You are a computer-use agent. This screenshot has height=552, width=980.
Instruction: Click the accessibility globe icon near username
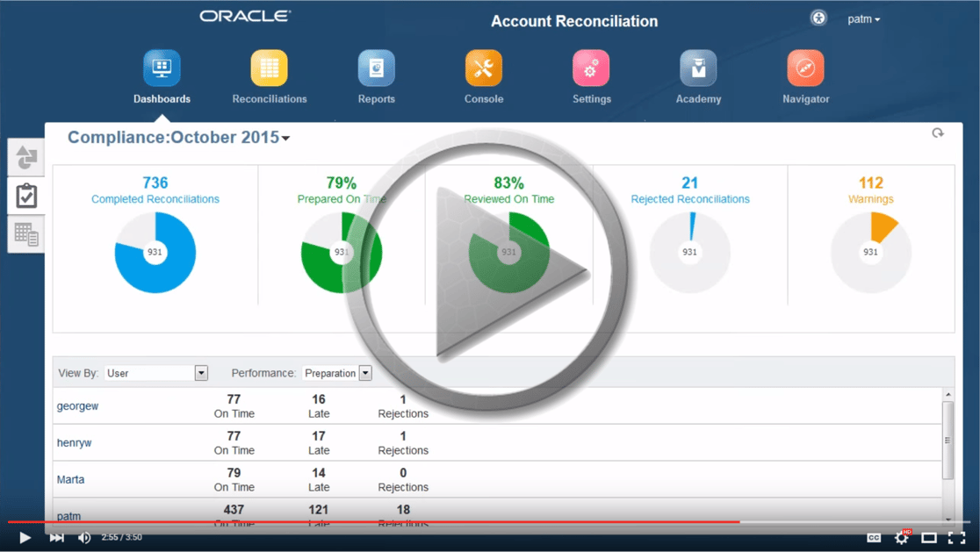point(818,18)
